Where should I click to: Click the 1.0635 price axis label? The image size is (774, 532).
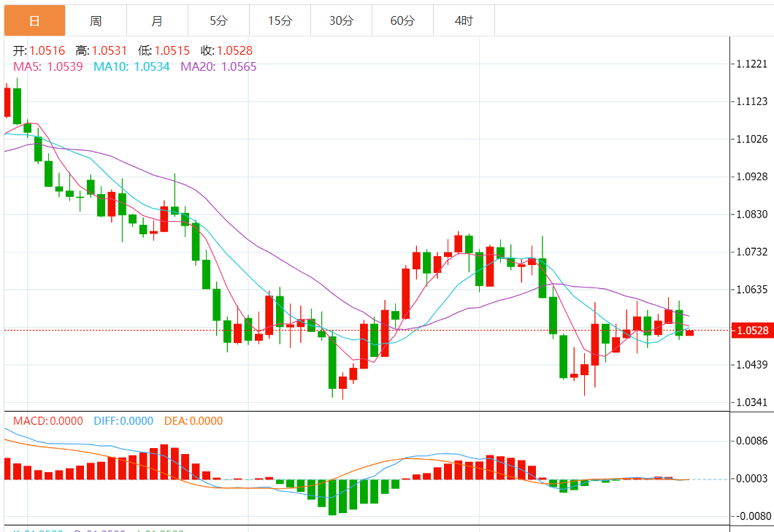point(752,289)
